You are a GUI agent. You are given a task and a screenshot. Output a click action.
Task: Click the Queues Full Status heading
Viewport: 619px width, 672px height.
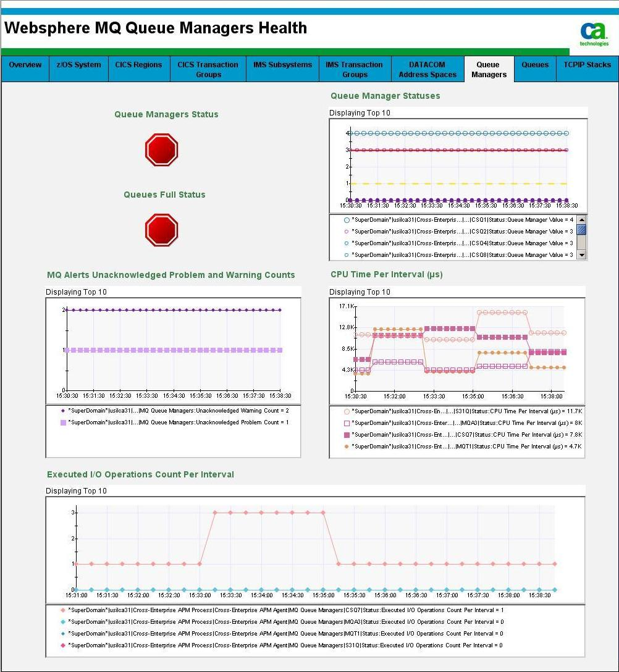[164, 195]
